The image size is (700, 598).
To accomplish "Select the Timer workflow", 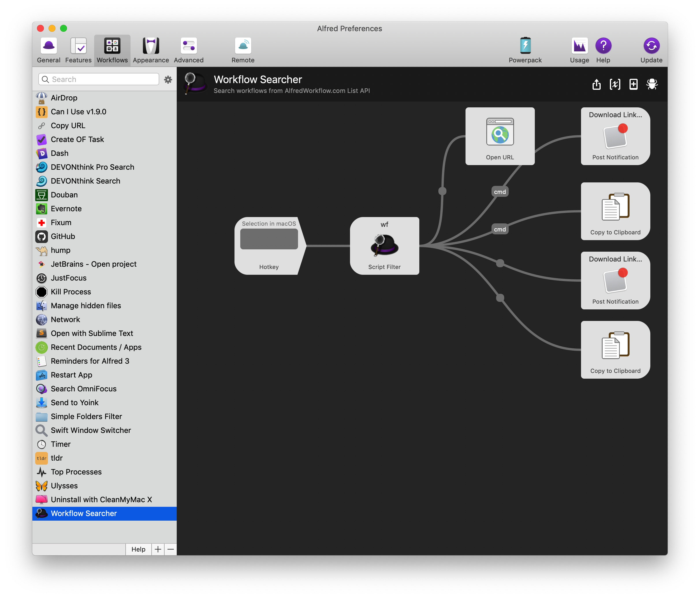I will pos(104,444).
